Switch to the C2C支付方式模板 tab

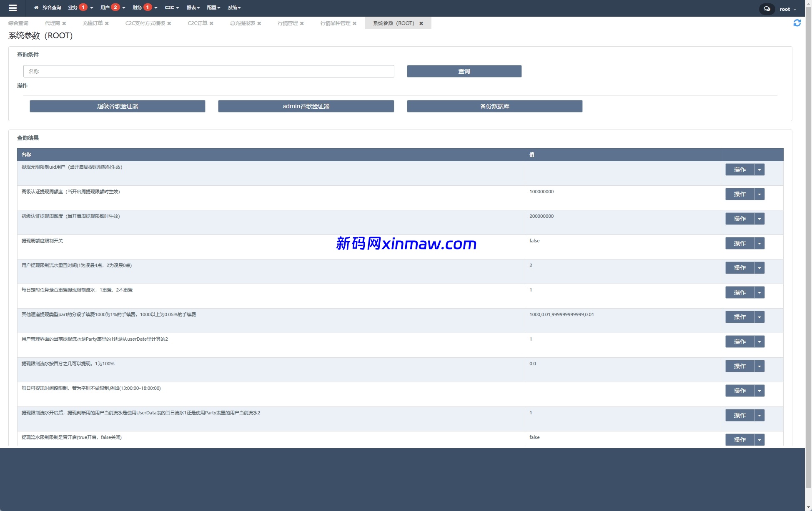[x=145, y=23]
